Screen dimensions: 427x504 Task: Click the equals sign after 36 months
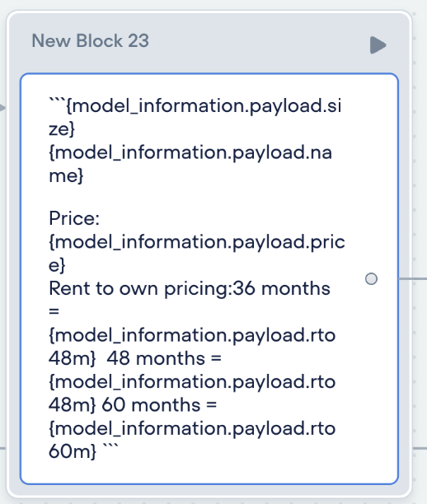click(54, 311)
